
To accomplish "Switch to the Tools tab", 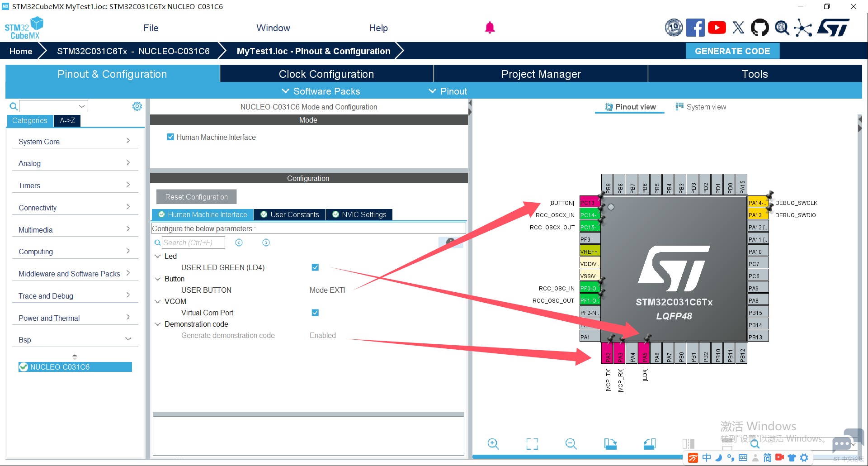I will tap(755, 74).
